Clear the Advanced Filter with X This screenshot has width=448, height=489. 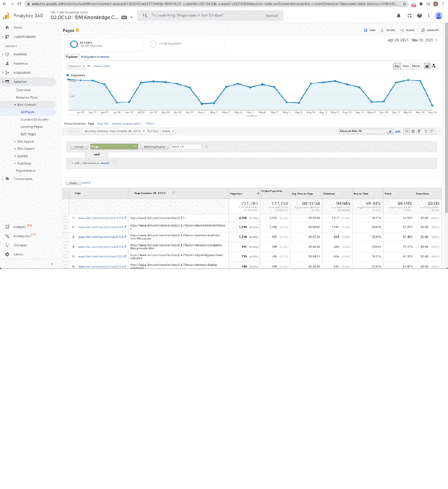[390, 131]
